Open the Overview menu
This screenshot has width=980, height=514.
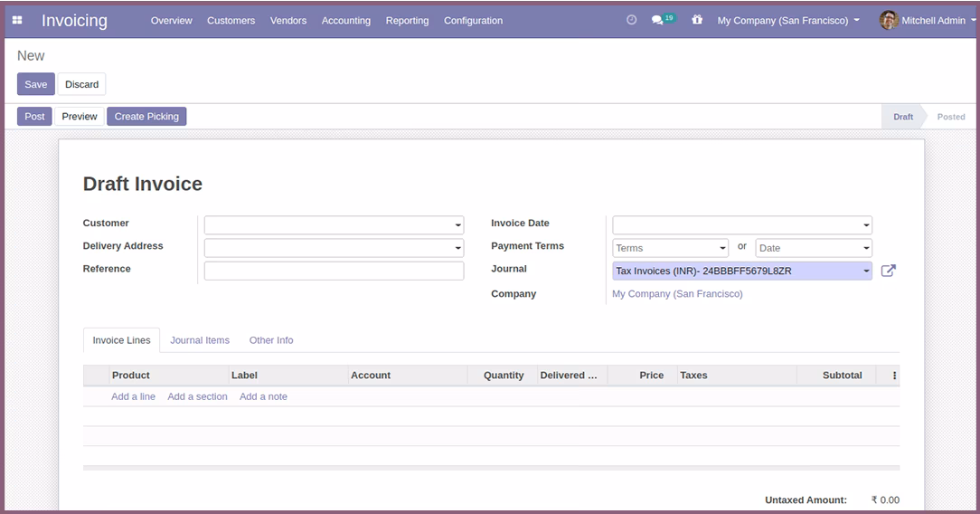(x=171, y=20)
